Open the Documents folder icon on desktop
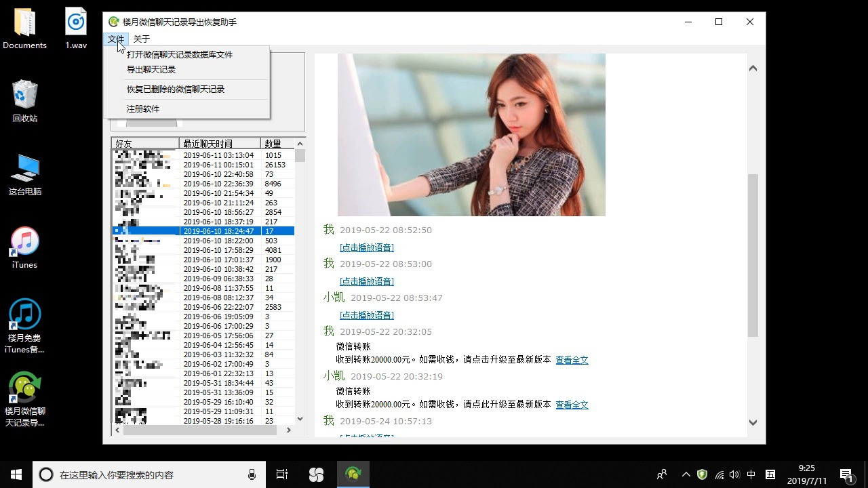 (24, 28)
